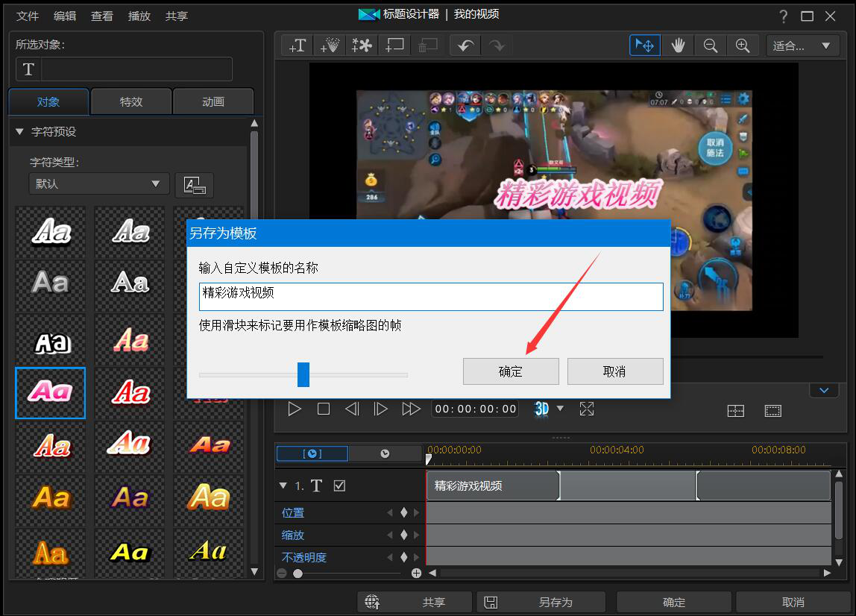The width and height of the screenshot is (856, 616).
Task: Select the insert text tool
Action: 296,45
